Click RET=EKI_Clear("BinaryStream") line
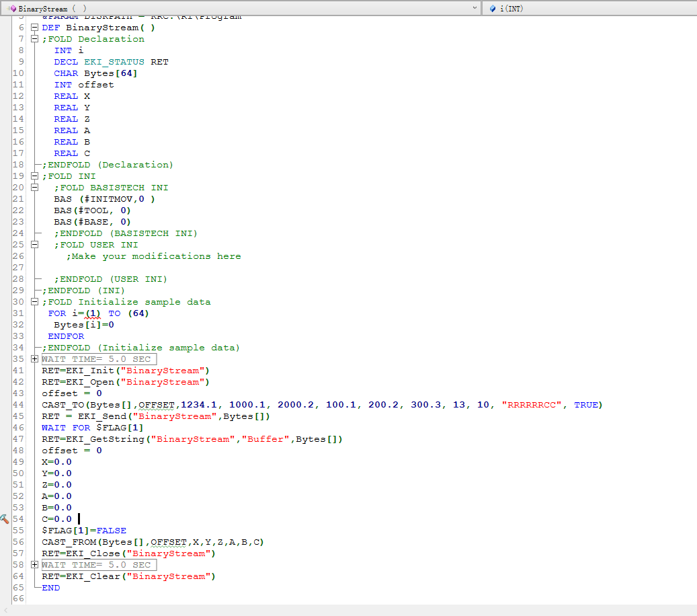The height and width of the screenshot is (616, 697). [128, 576]
